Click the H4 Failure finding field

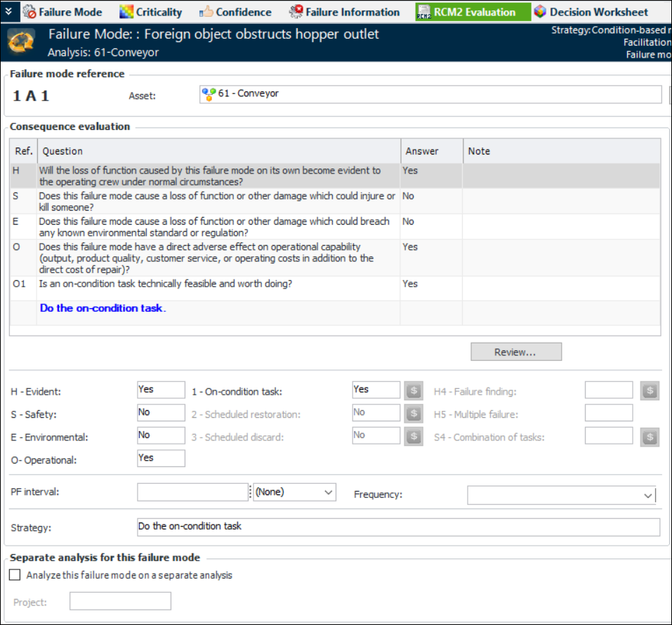click(609, 390)
